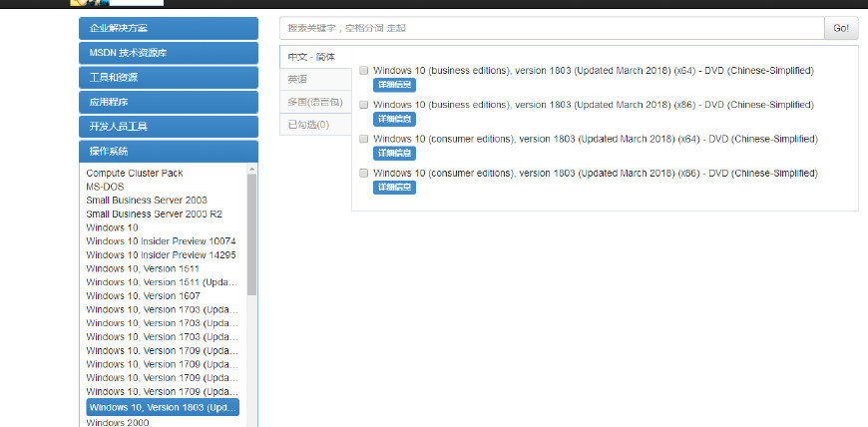The image size is (868, 427).
Task: Select Windows 10, Version 1607
Action: coord(144,295)
